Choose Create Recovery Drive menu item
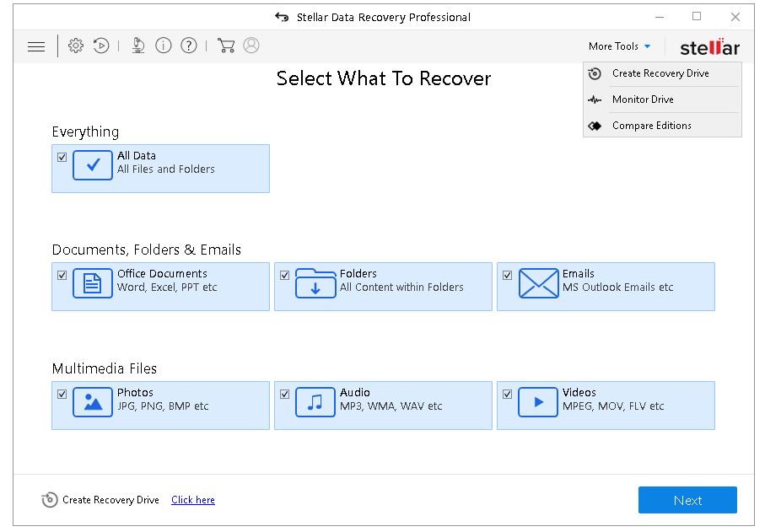Image resolution: width=765 pixels, height=532 pixels. pos(663,73)
